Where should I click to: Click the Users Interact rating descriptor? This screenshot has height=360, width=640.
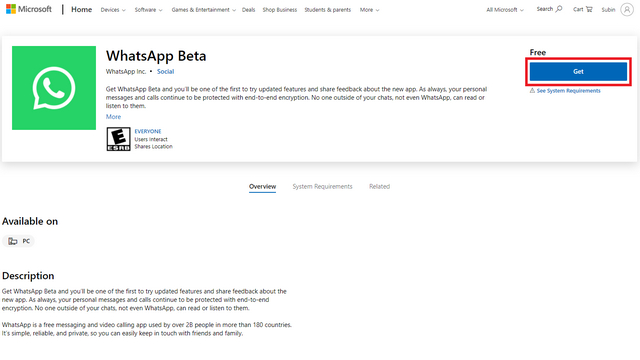[x=151, y=139]
